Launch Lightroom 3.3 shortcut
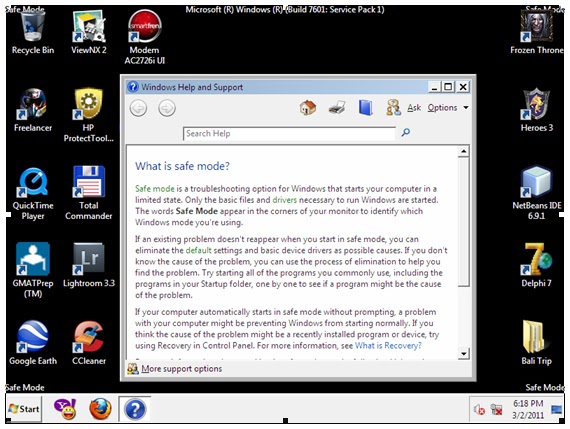Image resolution: width=570 pixels, height=429 pixels. [89, 265]
